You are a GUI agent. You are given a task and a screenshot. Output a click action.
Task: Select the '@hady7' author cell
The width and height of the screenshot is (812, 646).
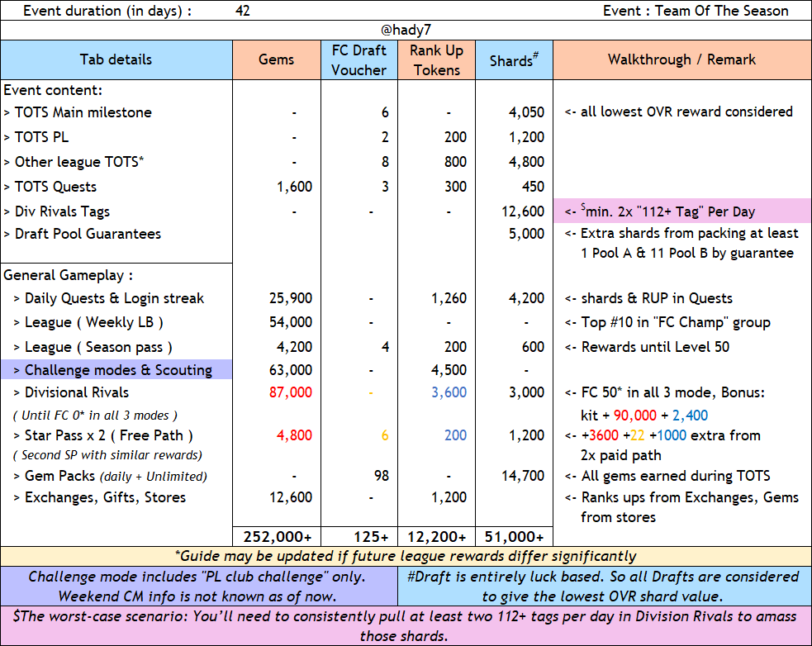coord(406,30)
